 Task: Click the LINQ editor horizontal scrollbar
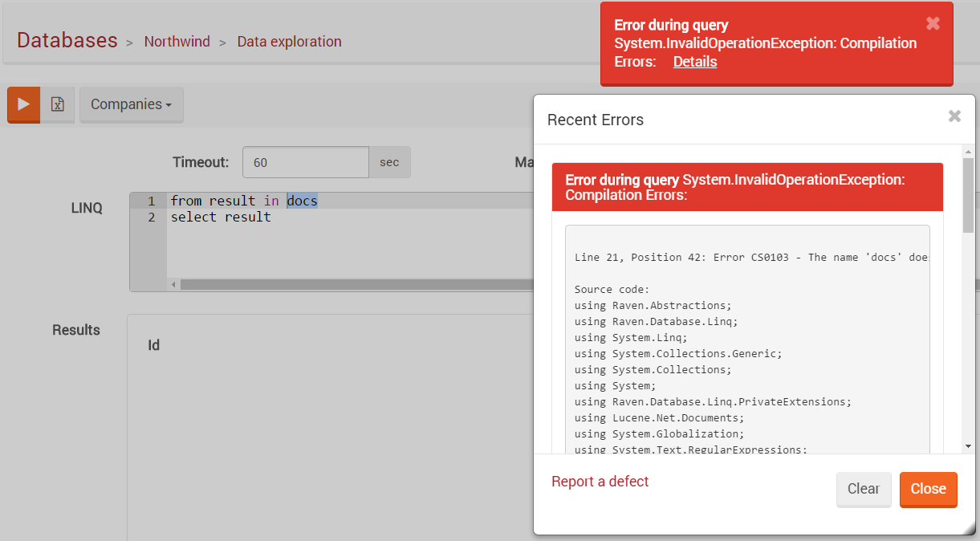[356, 284]
